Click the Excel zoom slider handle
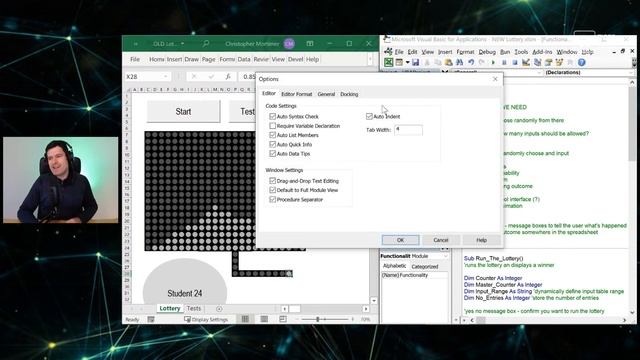 [318, 319]
